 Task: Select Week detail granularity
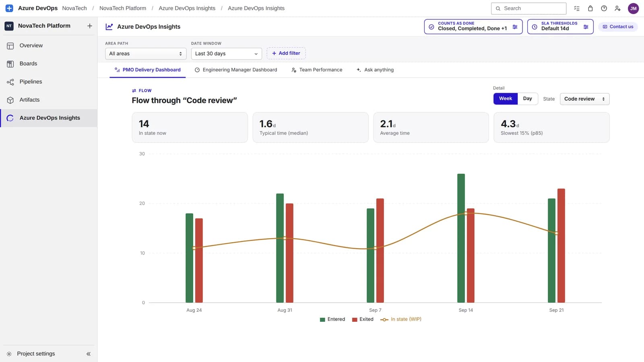pyautogui.click(x=506, y=99)
